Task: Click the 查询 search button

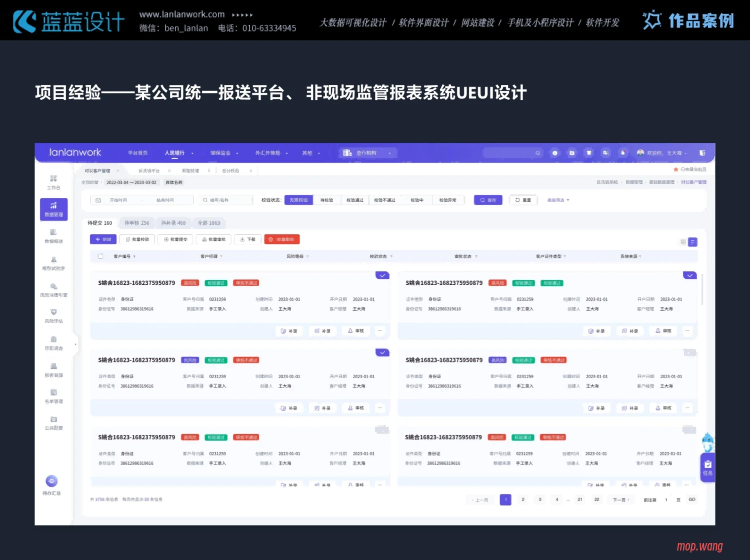Action: point(488,200)
